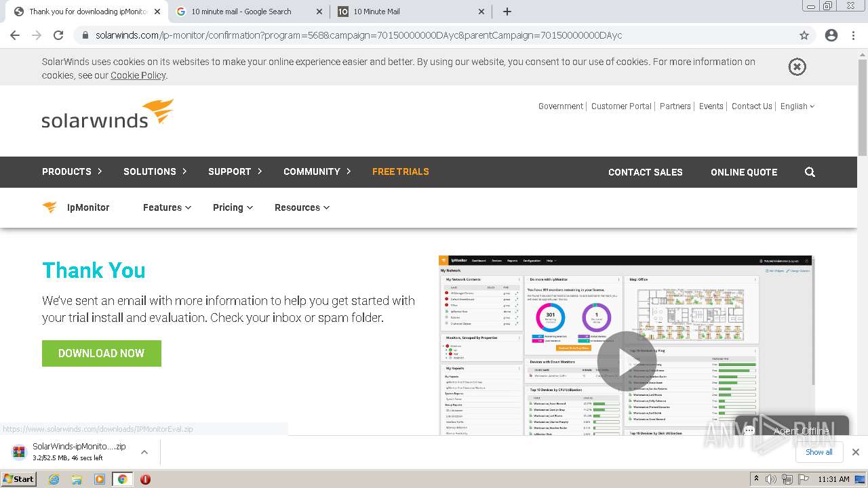Open Chrome profile avatar icon

click(831, 35)
